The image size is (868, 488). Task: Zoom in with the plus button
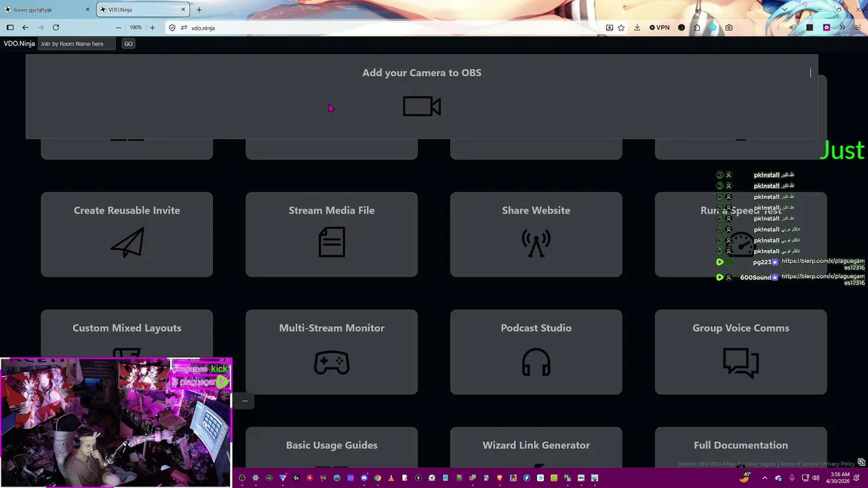pyautogui.click(x=152, y=28)
